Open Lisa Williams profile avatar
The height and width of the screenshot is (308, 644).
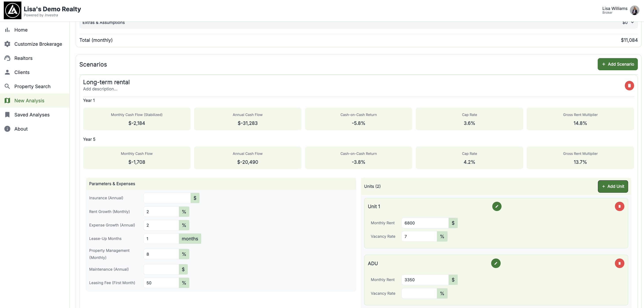[634, 10]
